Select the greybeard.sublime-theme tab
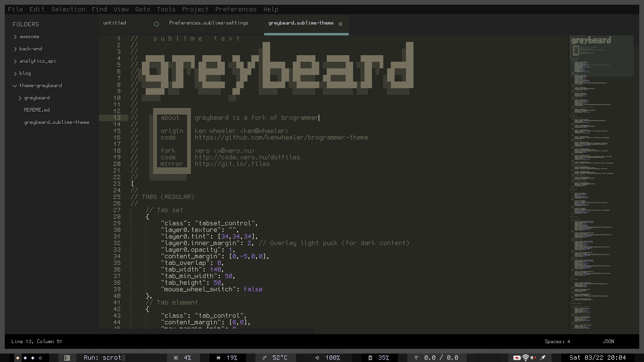 pyautogui.click(x=301, y=23)
